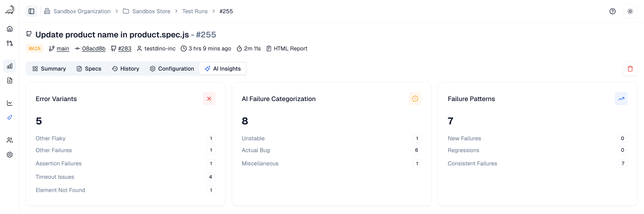Screen dimensions: 644x214
Task: Select the AI sparkle icon in sidebar
Action: tap(10, 117)
